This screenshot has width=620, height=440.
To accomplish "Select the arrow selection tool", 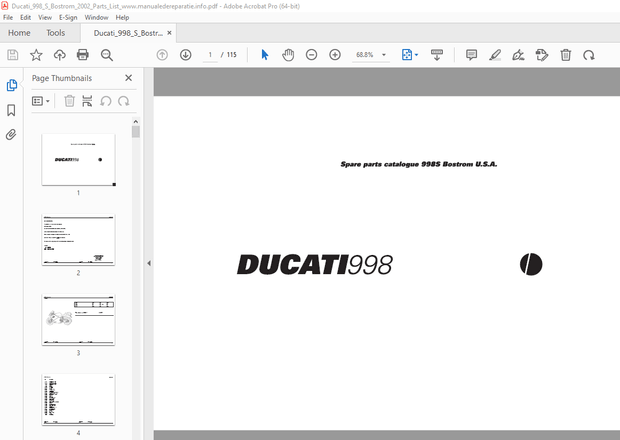I will coord(265,55).
